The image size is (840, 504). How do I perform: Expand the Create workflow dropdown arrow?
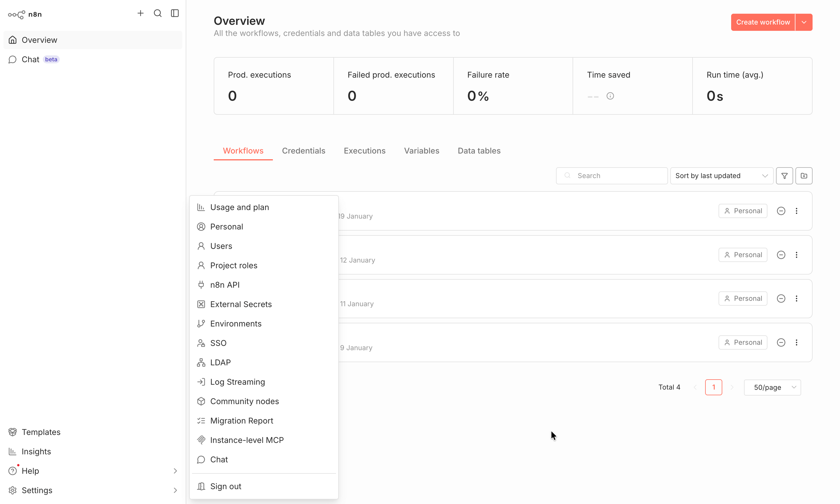tap(804, 22)
